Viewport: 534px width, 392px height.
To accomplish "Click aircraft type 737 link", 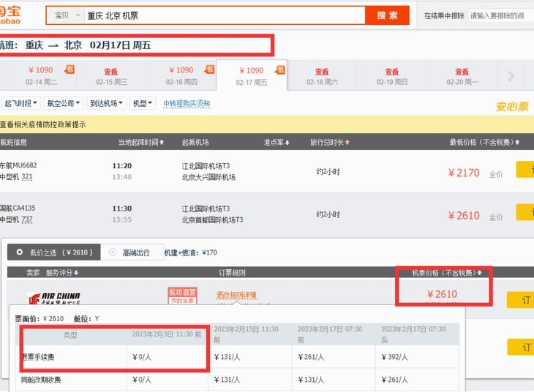I will tap(27, 219).
